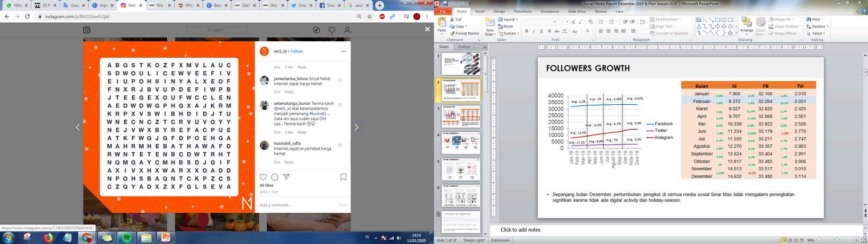Viewport: 868px width, 244px height.
Task: Align text left in Paragraph group
Action: click(602, 31)
